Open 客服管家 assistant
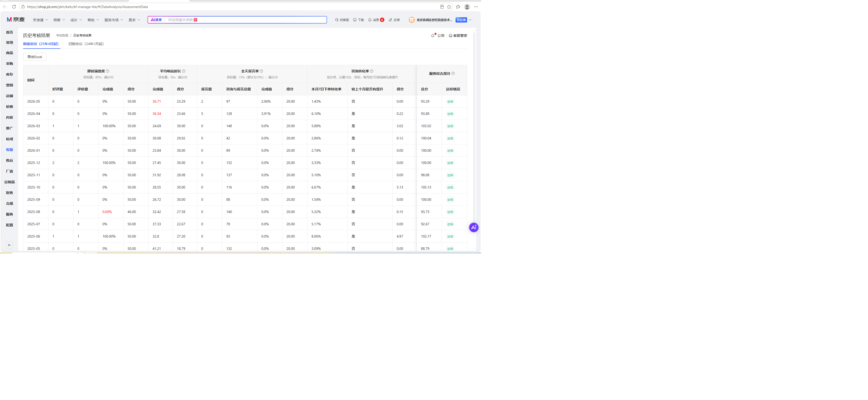The width and height of the screenshot is (868, 400). (458, 35)
